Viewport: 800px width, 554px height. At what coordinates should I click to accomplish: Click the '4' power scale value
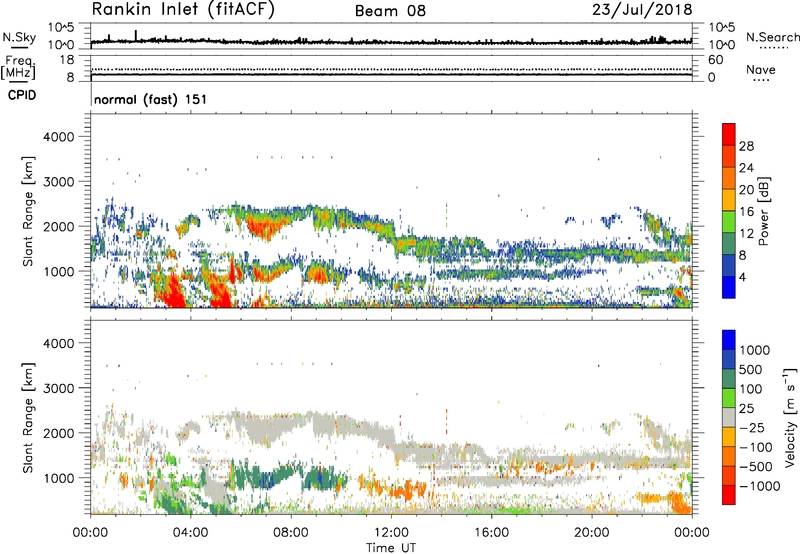(x=742, y=277)
